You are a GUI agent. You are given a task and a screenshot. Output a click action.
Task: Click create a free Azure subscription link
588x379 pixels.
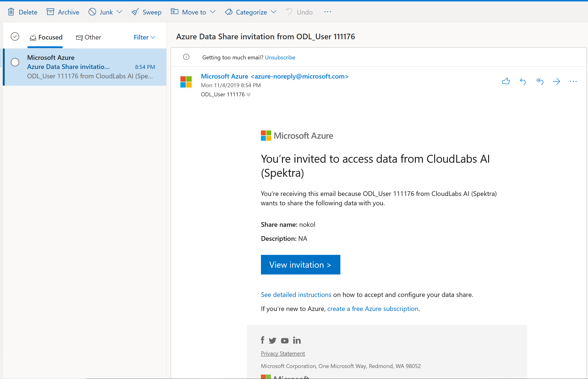(x=373, y=309)
